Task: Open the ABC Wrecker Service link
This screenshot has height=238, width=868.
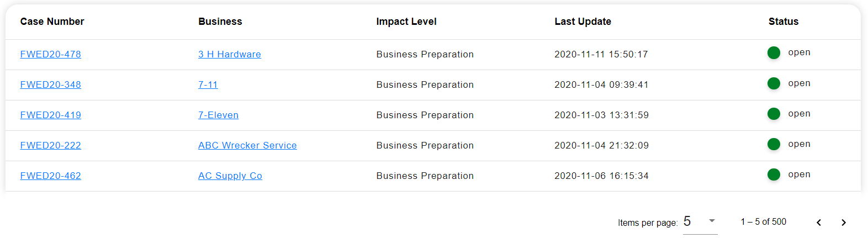Action: coord(247,145)
